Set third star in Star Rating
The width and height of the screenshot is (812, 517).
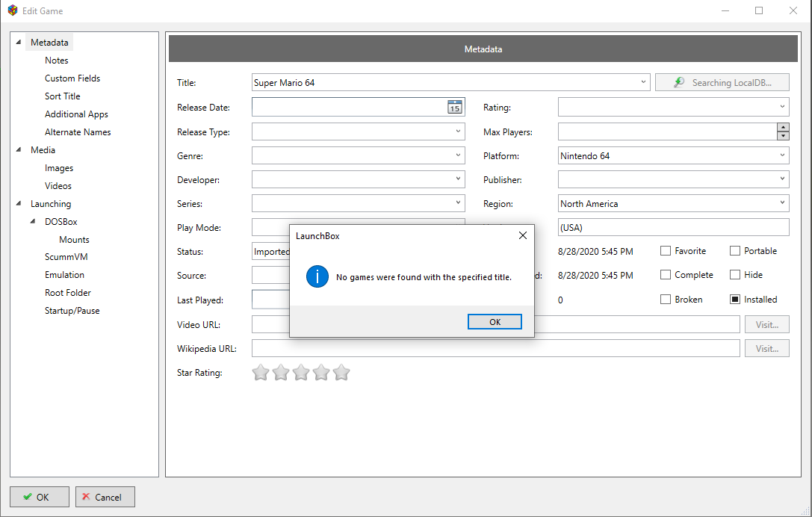(301, 373)
